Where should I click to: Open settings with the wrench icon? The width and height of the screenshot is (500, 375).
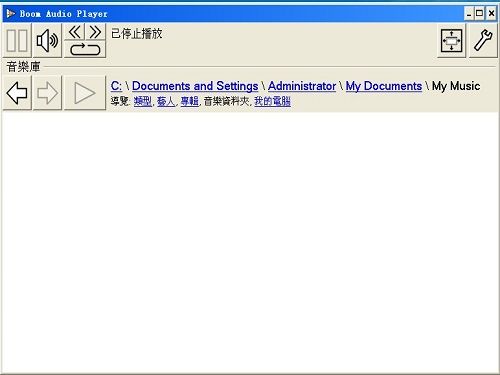[x=483, y=41]
